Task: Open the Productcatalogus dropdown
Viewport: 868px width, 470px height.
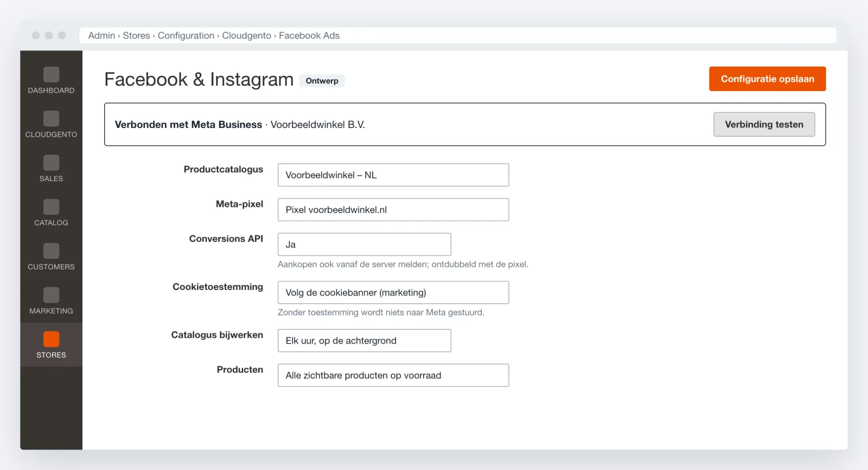Action: [393, 175]
